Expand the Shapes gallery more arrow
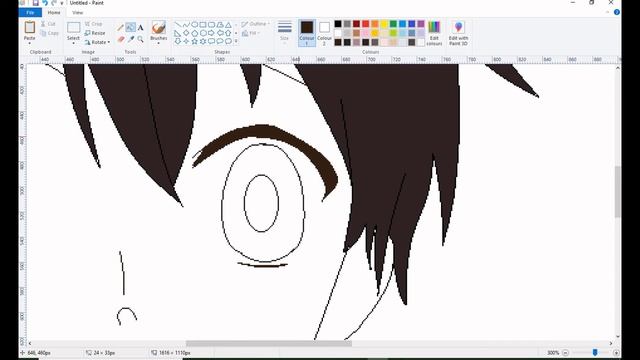Image resolution: width=640 pixels, height=360 pixels. pyautogui.click(x=236, y=41)
